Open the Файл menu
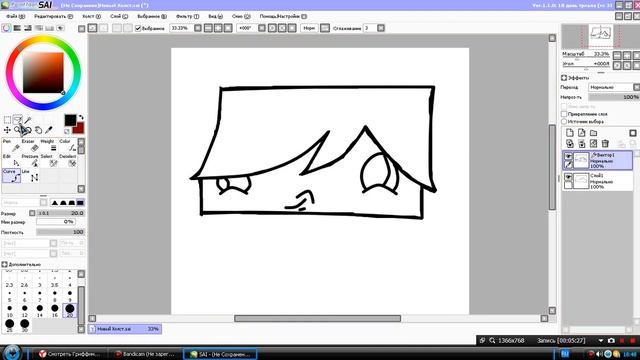Image resolution: width=640 pixels, height=360 pixels. (16, 16)
